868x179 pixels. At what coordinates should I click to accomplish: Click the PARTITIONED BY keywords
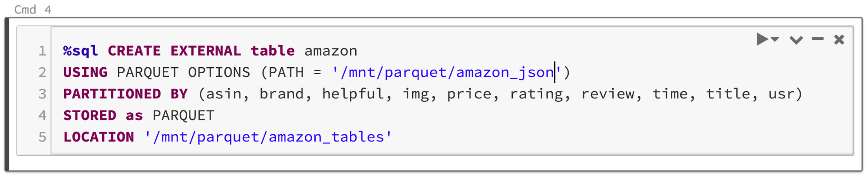[125, 94]
